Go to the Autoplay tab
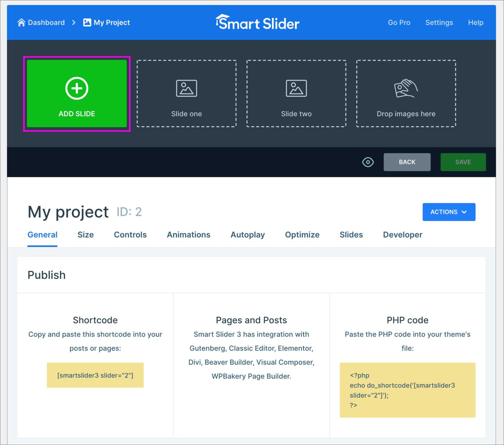The width and height of the screenshot is (504, 445). 247,235
